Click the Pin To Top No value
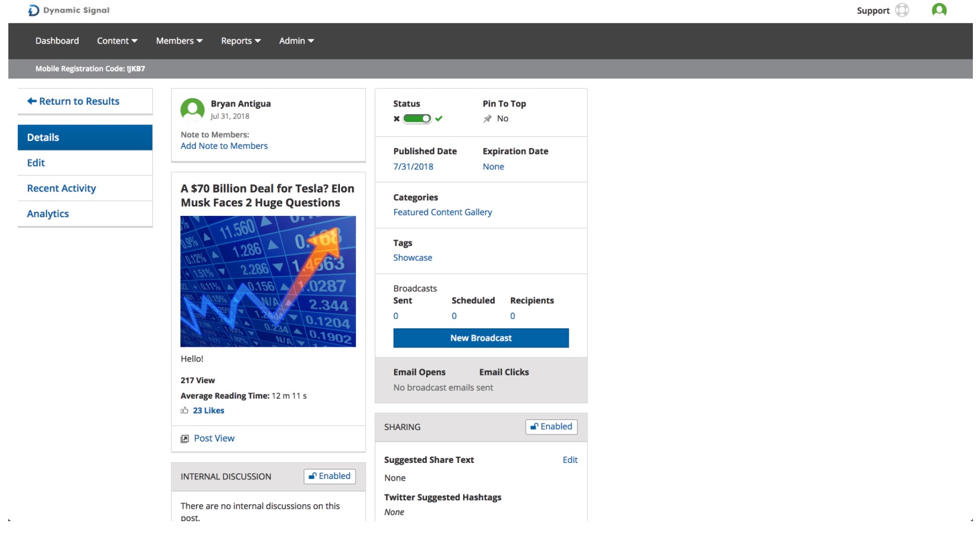This screenshot has height=536, width=980. point(503,118)
